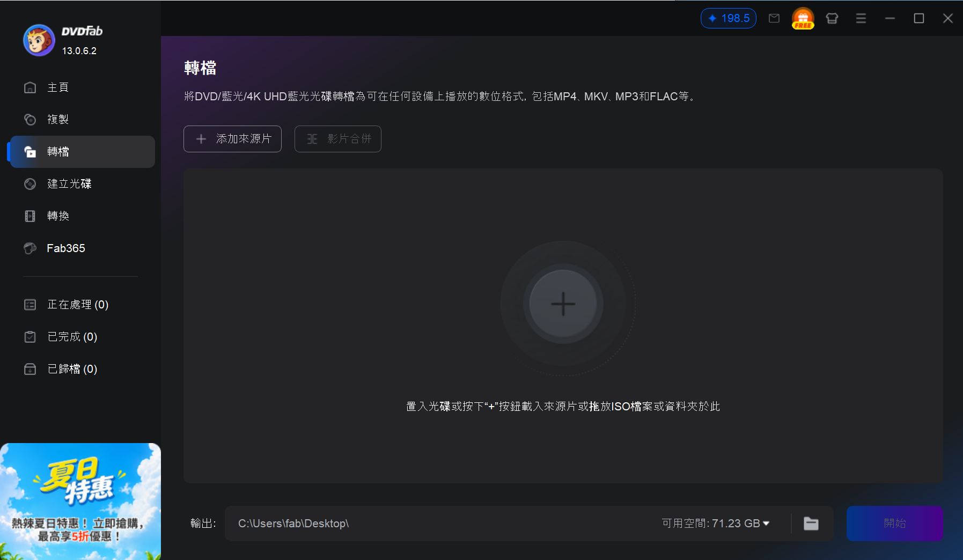Open the 夏日特惠 summer sale banner
Screen dimensions: 963x560
(x=80, y=502)
